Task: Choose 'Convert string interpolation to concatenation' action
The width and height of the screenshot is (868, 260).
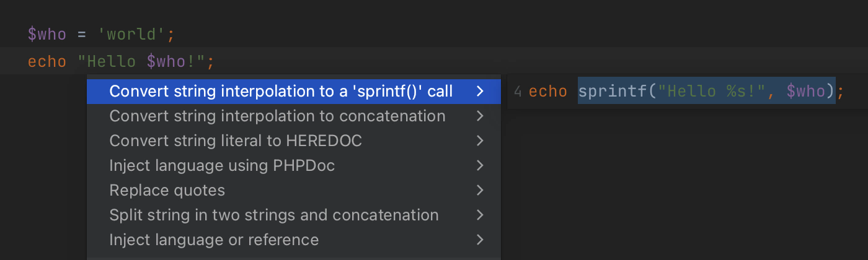Action: [277, 116]
